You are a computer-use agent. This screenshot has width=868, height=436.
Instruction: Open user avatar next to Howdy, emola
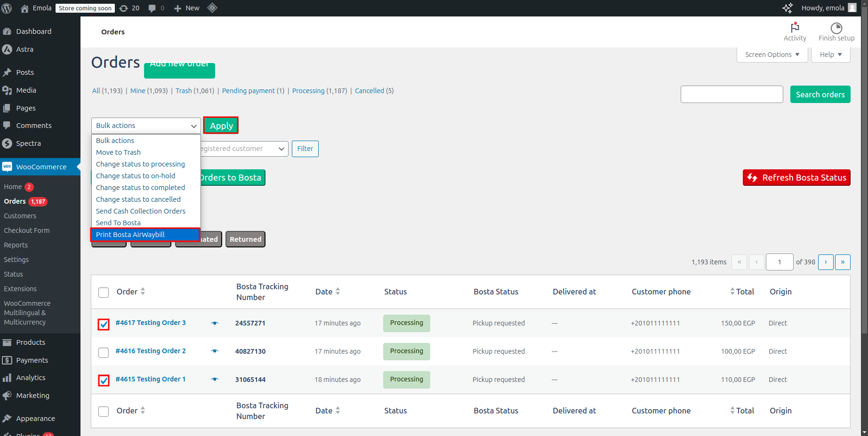click(x=852, y=8)
